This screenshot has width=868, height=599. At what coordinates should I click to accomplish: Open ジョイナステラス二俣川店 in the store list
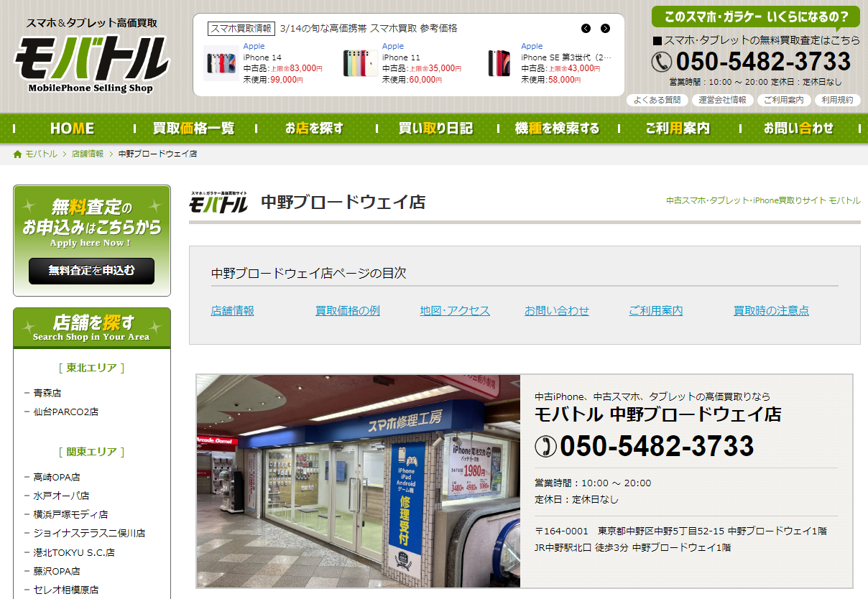[89, 534]
